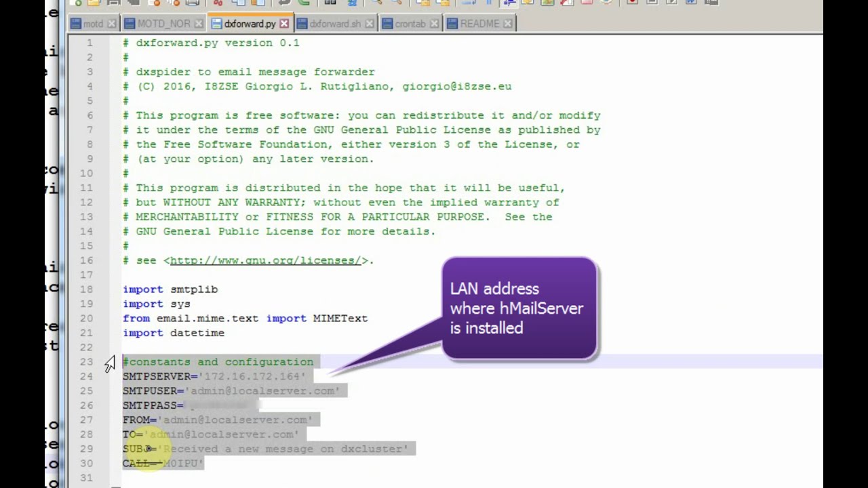Click the 'but WITHOUT ANY WARRANTY' line
The height and width of the screenshot is (488, 868).
(341, 202)
